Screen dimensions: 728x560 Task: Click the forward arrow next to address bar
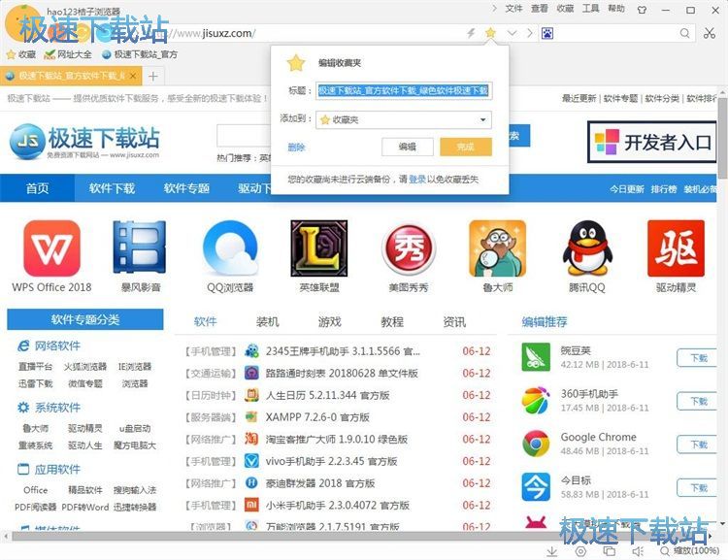pos(529,33)
